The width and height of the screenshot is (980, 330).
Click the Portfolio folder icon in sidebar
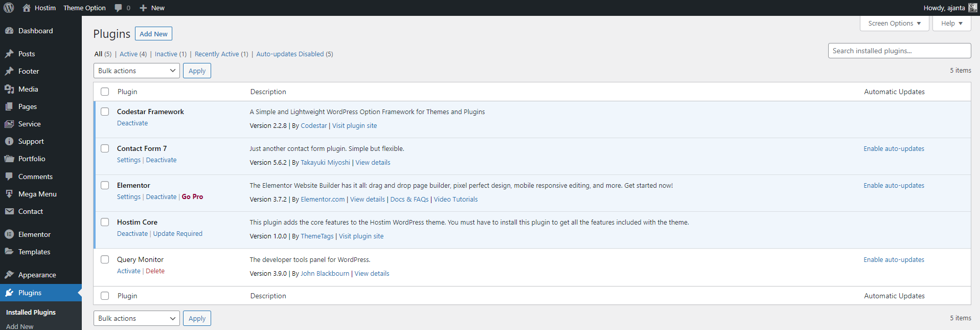9,159
